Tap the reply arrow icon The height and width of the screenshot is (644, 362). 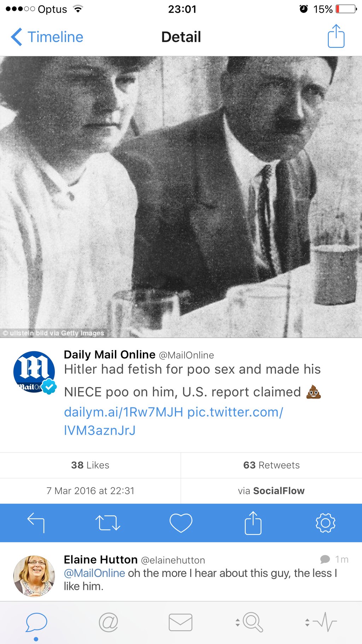(x=36, y=523)
